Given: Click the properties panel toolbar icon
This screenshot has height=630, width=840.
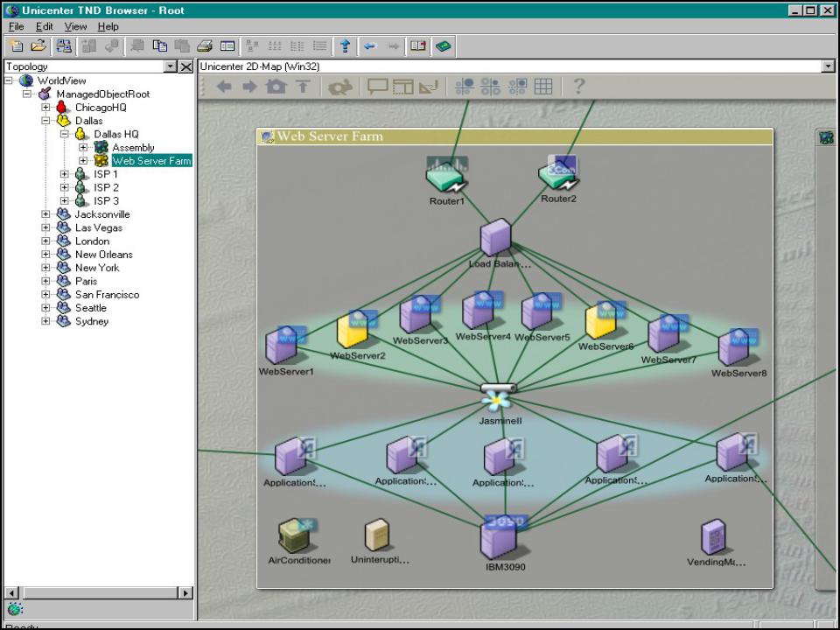Looking at the screenshot, I should coord(227,46).
